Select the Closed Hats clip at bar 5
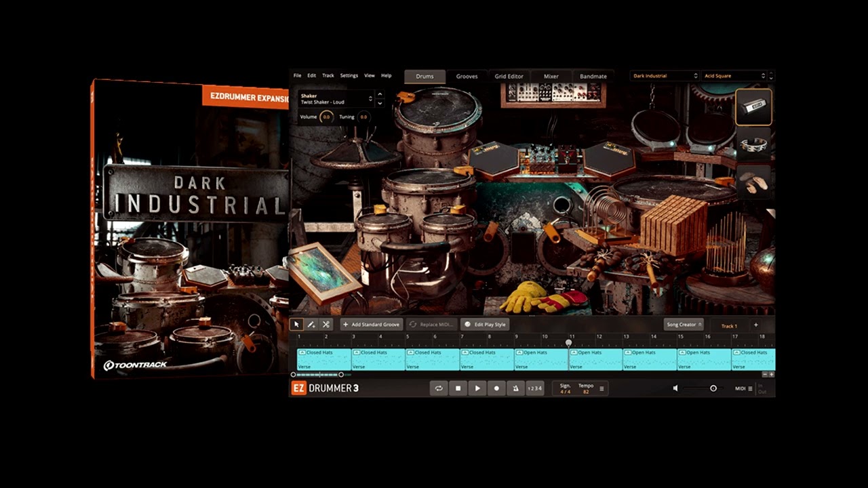Viewport: 868px width, 488px height. click(432, 359)
